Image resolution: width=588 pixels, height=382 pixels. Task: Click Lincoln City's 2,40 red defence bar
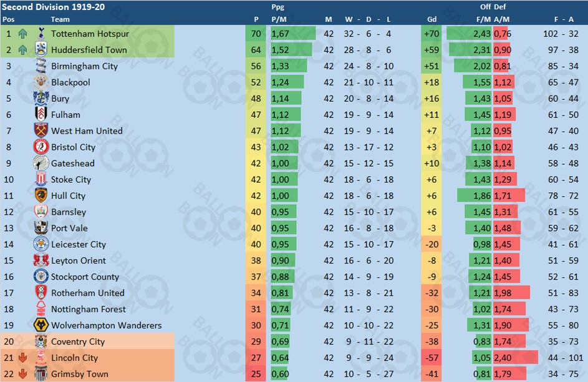click(x=515, y=358)
